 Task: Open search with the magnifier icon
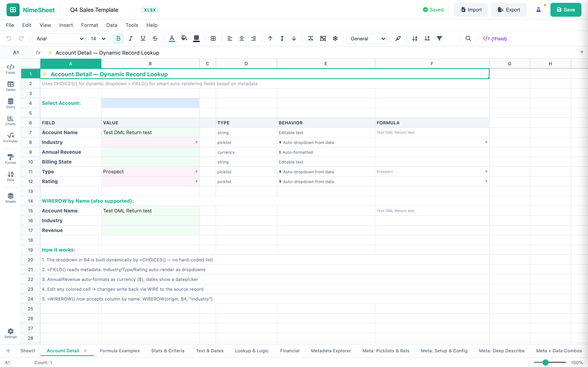(468, 38)
